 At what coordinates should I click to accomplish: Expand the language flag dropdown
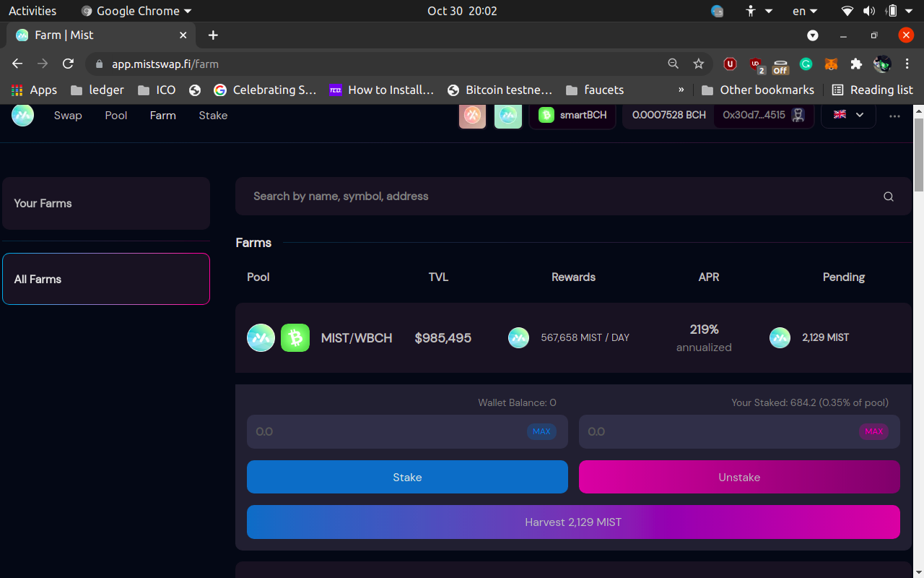(x=848, y=115)
